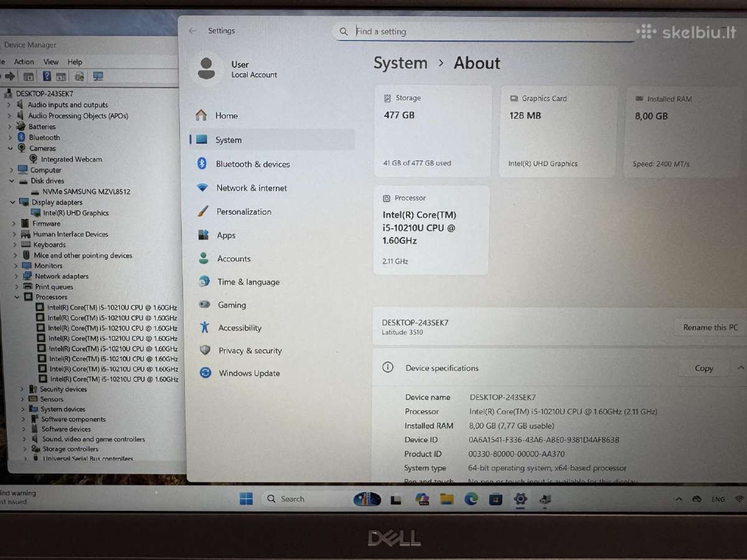Select Print queues category
The image size is (747, 560).
tap(54, 287)
